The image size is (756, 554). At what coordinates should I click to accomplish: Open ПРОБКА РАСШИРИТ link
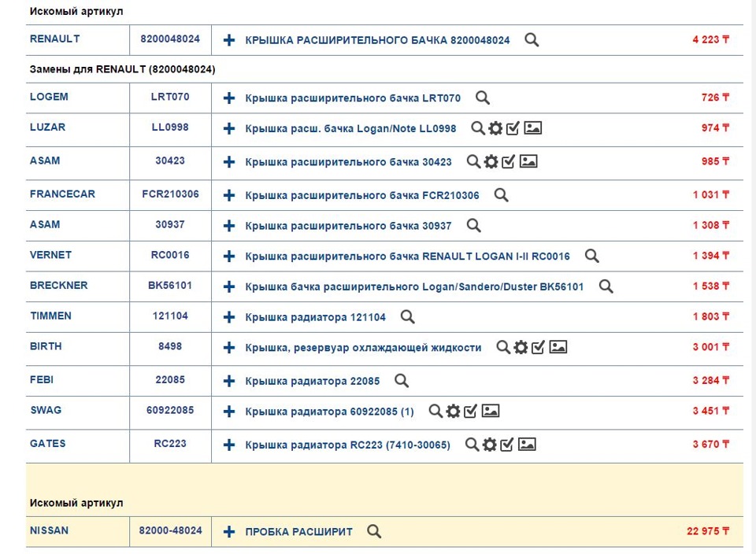coord(299,532)
